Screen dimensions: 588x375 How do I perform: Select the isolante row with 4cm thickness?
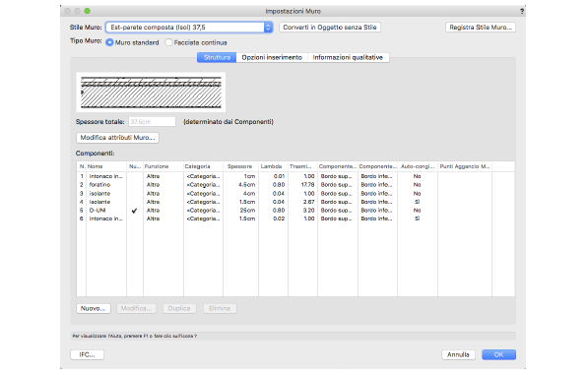click(295, 193)
